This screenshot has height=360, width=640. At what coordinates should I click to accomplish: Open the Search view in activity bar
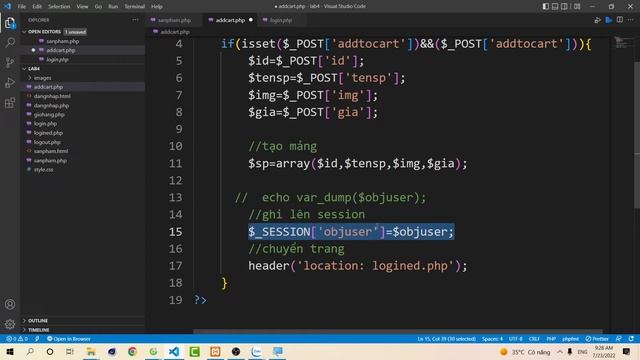[x=10, y=42]
